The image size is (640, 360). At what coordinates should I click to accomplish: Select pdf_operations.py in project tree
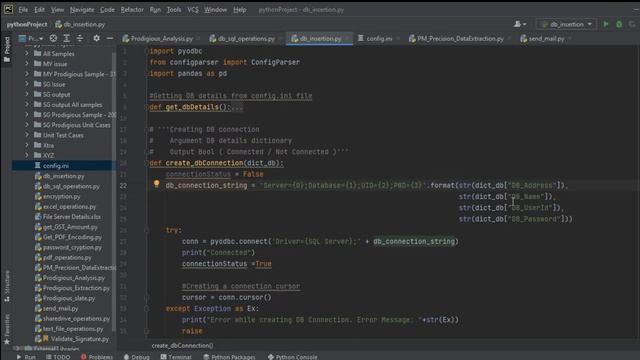(x=67, y=258)
